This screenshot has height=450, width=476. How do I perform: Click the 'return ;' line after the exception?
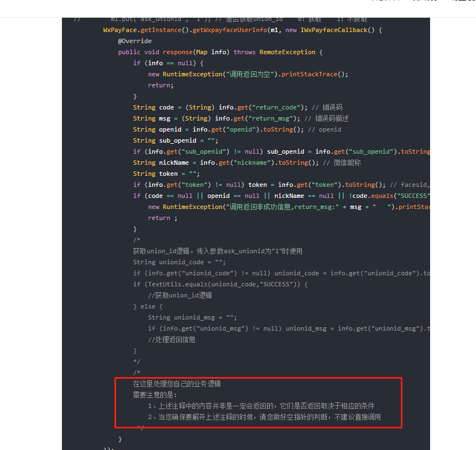point(163,218)
